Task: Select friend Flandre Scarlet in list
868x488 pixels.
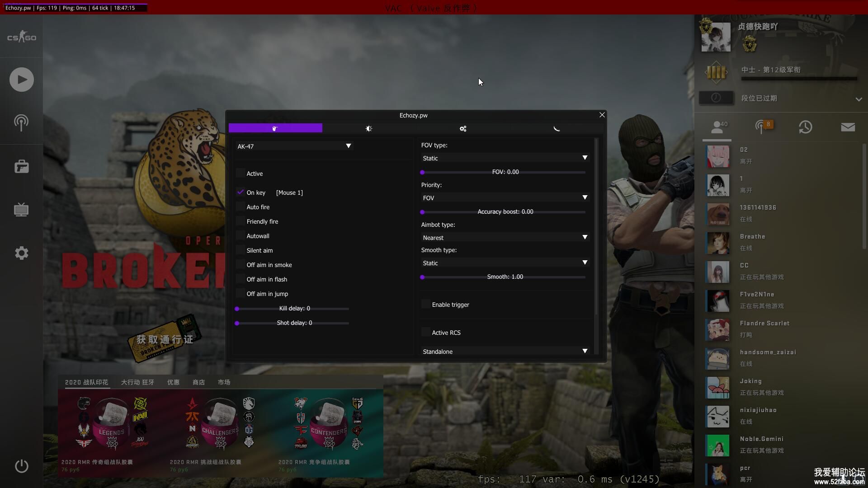Action: coord(782,329)
